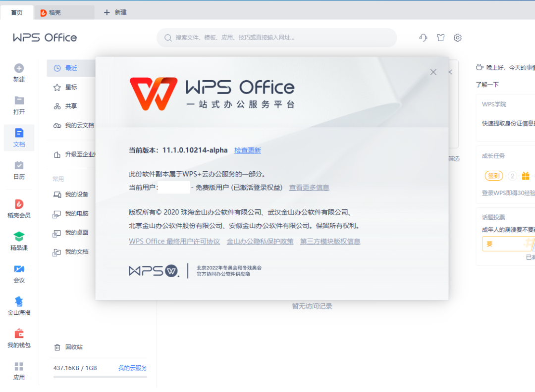Open the 回收站 recycle bin
Viewport: 535px width, 392px height.
coord(68,347)
